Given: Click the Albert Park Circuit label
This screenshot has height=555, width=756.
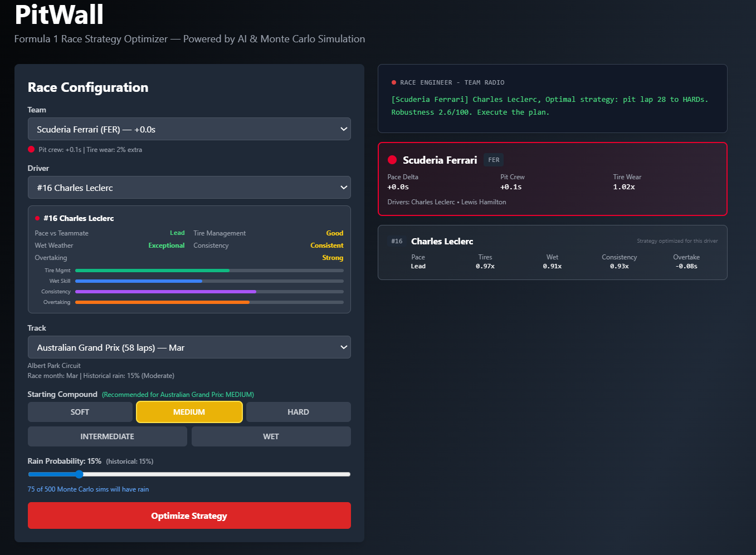Looking at the screenshot, I should (54, 366).
